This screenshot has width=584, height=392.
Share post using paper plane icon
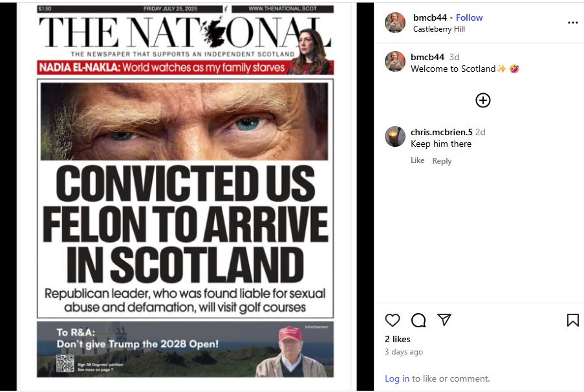tap(444, 320)
